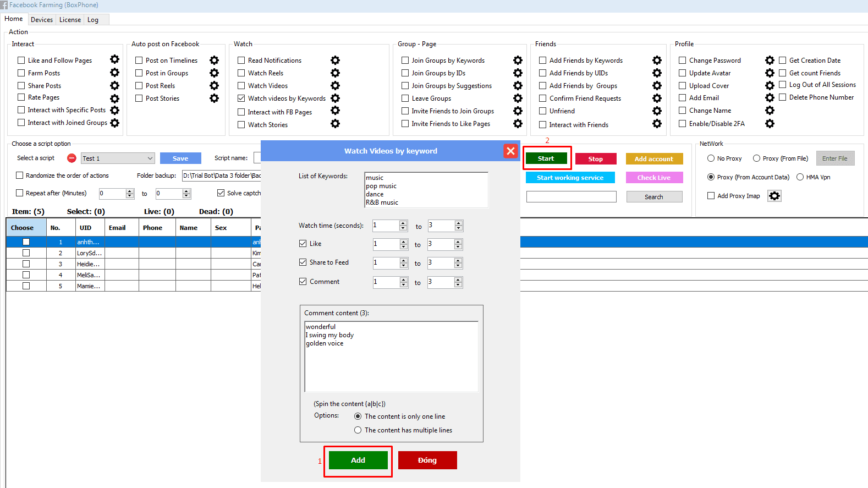
Task: Select the No Proxy radio button
Action: [711, 158]
